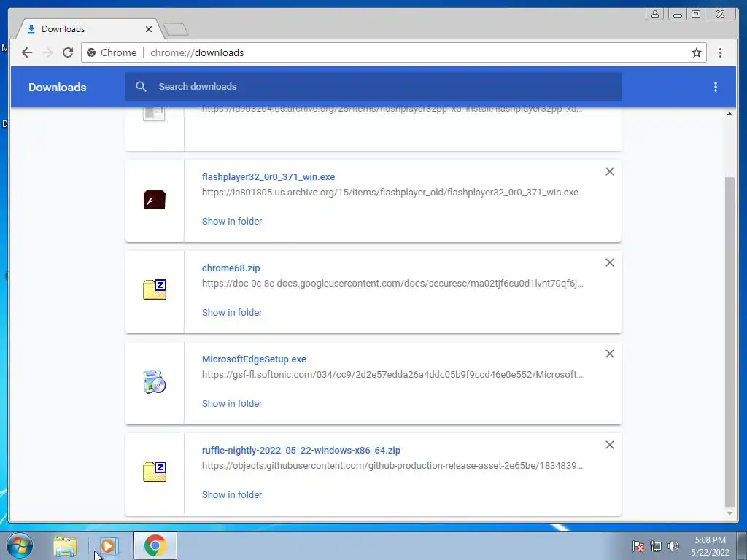The width and height of the screenshot is (747, 560).
Task: Open the volume speaker icon in the tray
Action: [x=673, y=546]
